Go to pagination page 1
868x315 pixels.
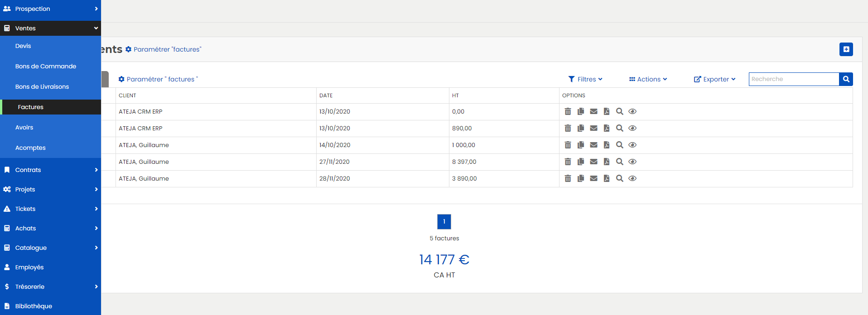click(x=444, y=222)
